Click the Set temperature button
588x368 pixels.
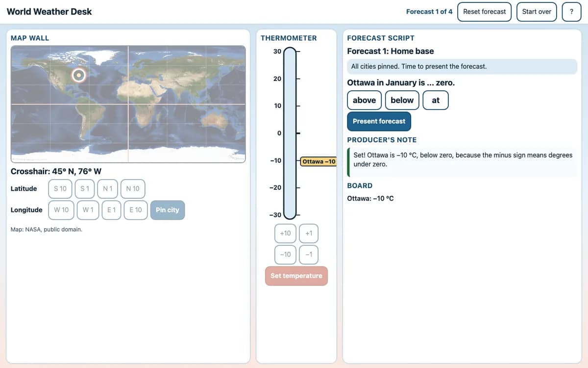click(x=296, y=276)
